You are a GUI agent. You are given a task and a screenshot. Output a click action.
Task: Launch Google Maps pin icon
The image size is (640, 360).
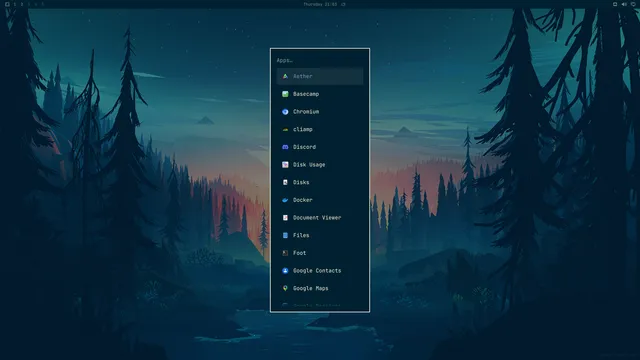[285, 288]
